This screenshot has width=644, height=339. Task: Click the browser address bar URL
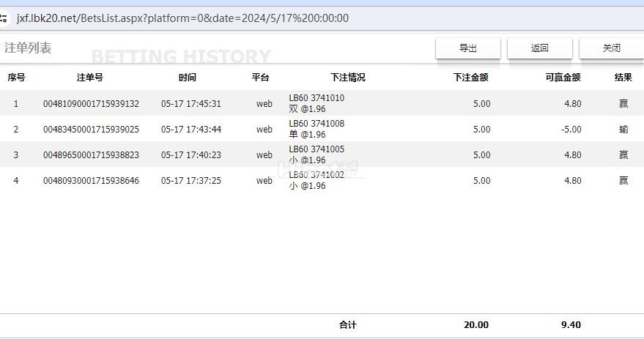182,18
